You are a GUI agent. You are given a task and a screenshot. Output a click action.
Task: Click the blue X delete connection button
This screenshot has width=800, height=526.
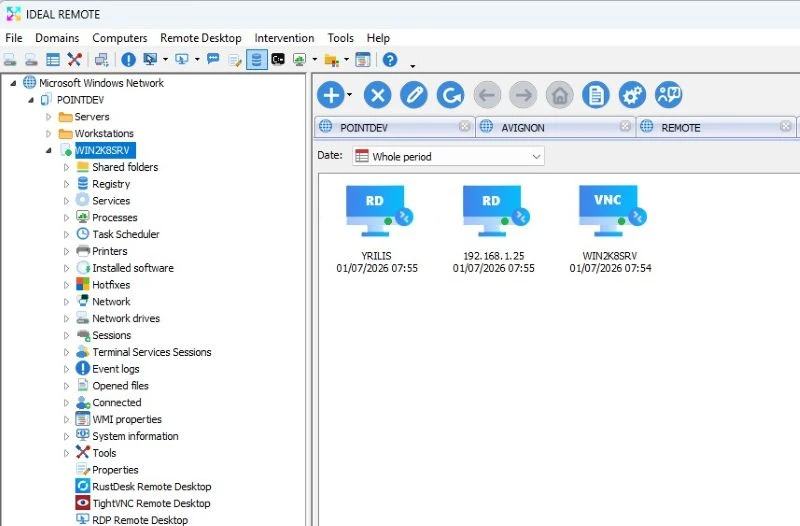pyautogui.click(x=378, y=95)
